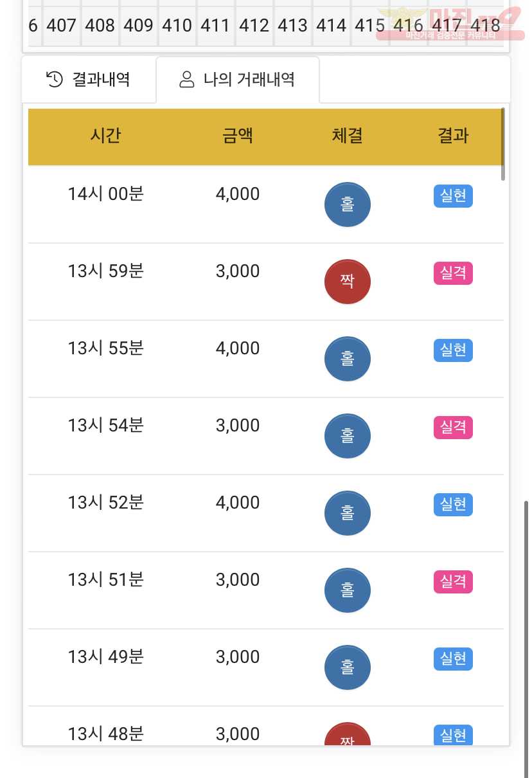532x778 pixels.
Task: Click the user profile icon
Action: tap(187, 80)
